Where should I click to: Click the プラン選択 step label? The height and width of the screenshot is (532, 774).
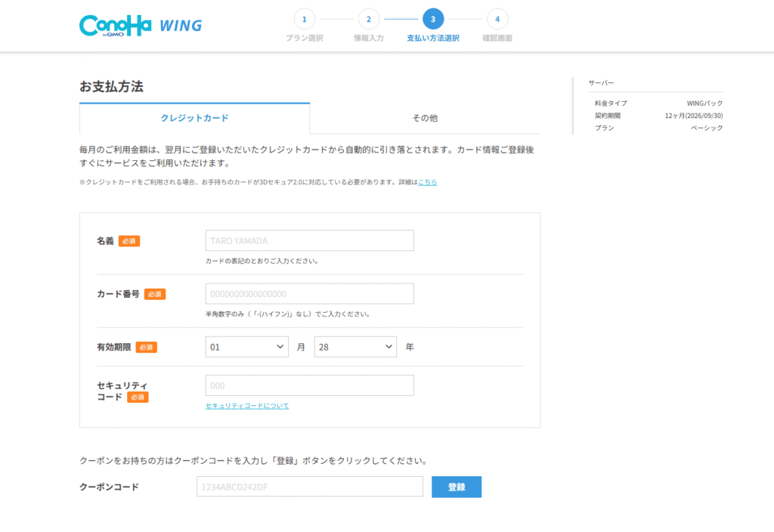click(x=304, y=38)
